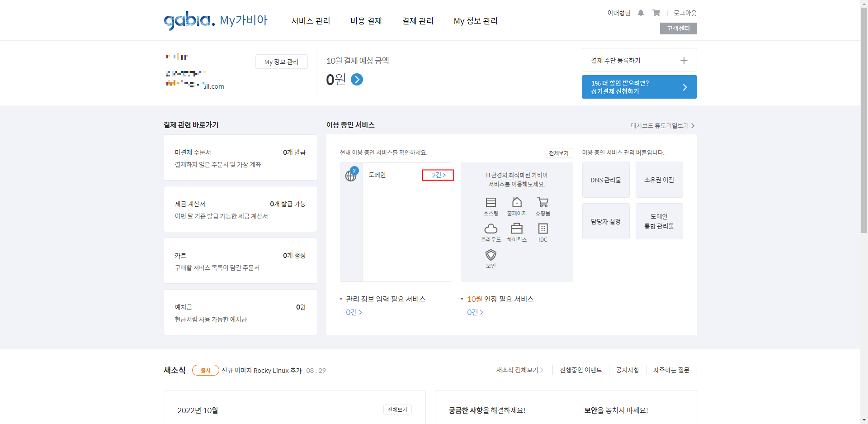Screen dimensions: 868x424
Task: Switch to 공지사항 tab
Action: coord(627,370)
